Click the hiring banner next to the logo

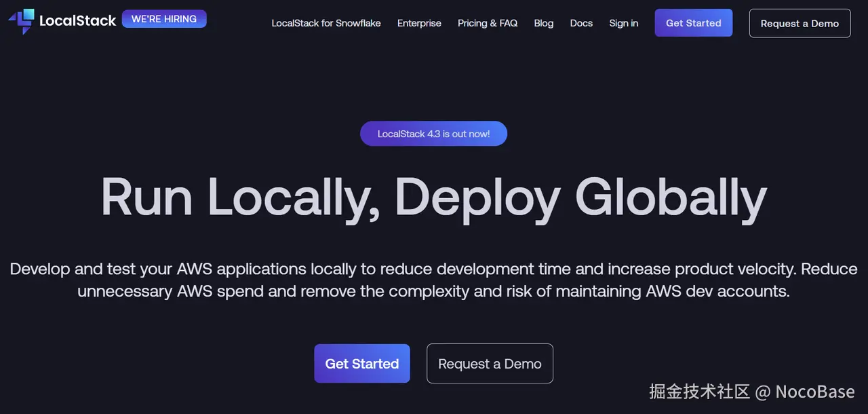(x=163, y=18)
